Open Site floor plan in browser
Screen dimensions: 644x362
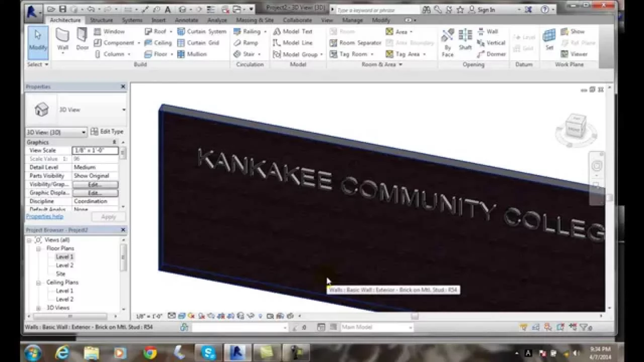pos(60,274)
